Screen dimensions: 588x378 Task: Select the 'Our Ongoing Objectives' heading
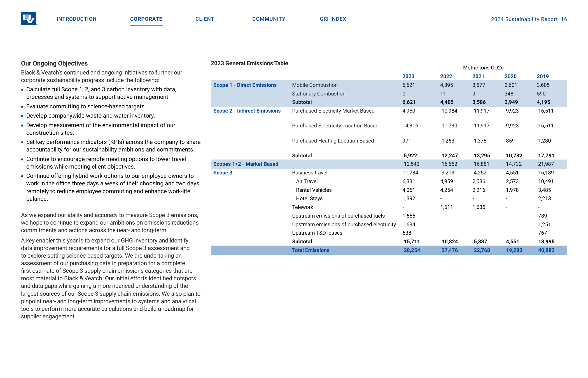(x=54, y=63)
